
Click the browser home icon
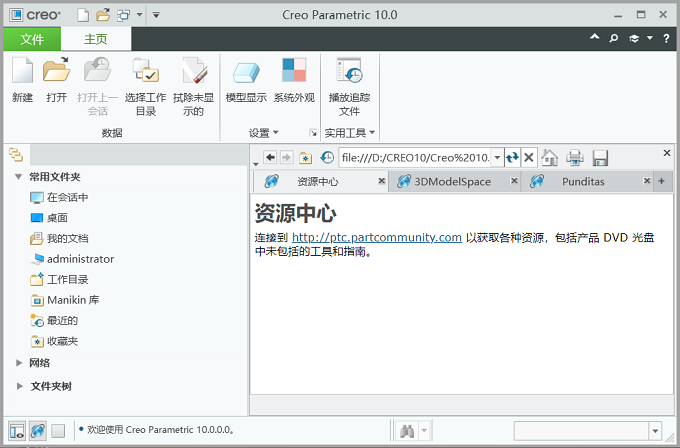coord(550,158)
